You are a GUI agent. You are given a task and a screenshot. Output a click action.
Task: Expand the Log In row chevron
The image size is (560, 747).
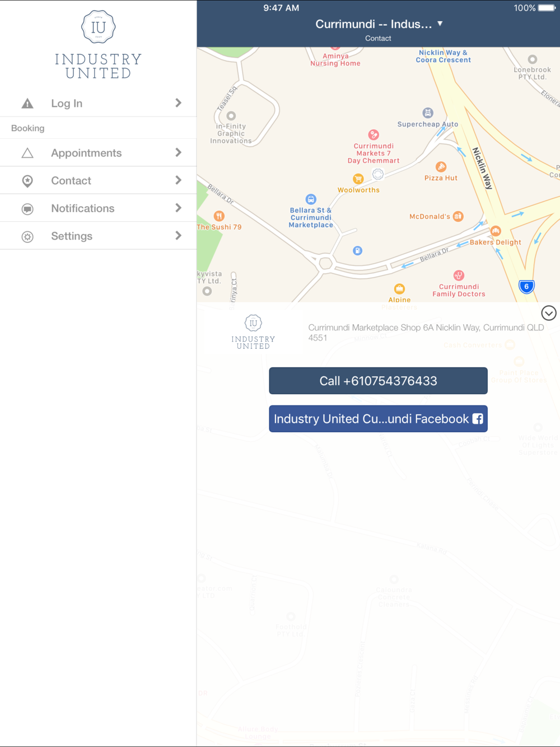coord(178,103)
